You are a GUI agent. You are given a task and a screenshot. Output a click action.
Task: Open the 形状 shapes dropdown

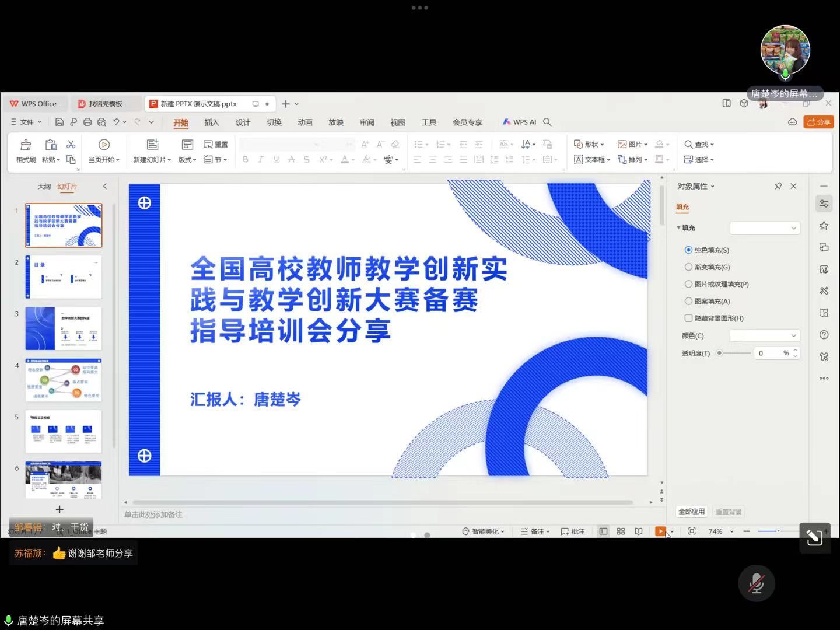pos(589,144)
